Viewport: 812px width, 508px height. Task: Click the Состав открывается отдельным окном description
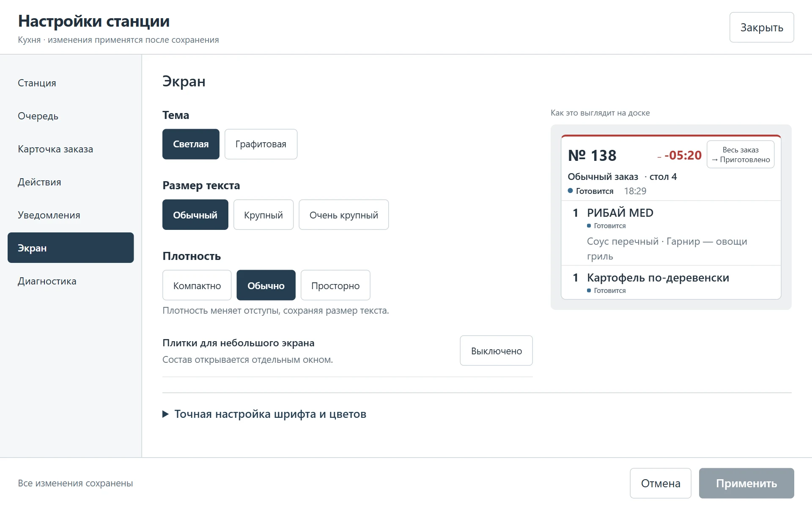248,359
